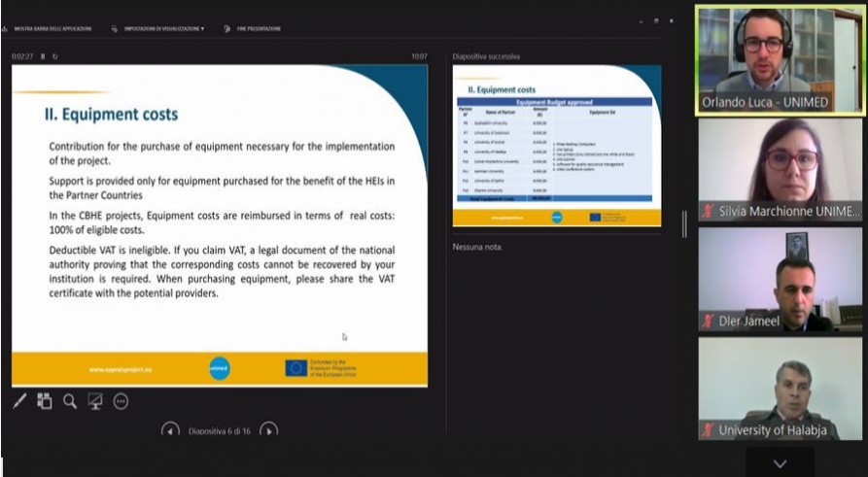Toggle black screen slideshow icon
Image resolution: width=868 pixels, height=477 pixels.
tap(95, 401)
